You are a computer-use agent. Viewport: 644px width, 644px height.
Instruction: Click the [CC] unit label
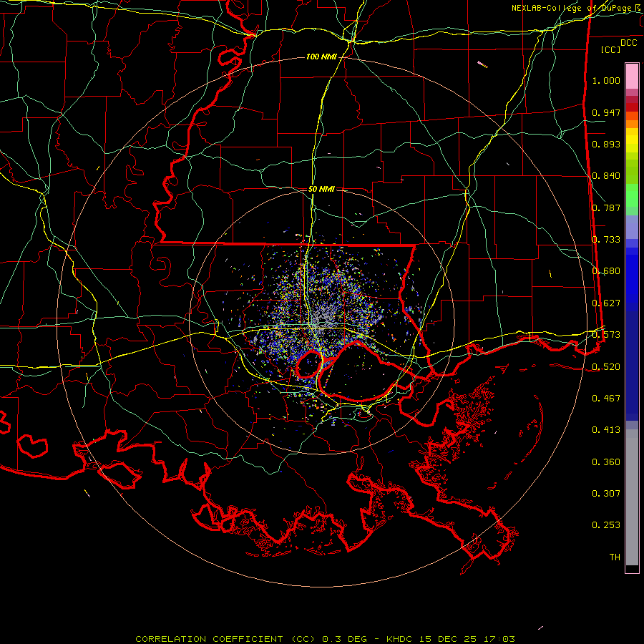click(611, 49)
